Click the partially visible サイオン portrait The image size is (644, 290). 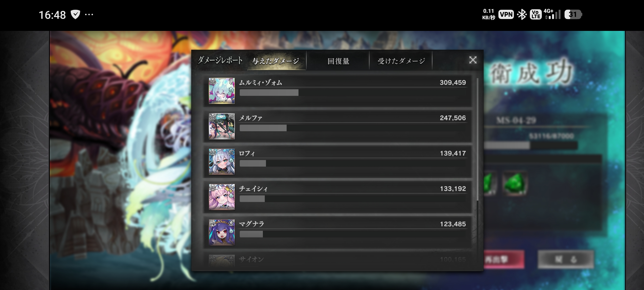coord(222,261)
